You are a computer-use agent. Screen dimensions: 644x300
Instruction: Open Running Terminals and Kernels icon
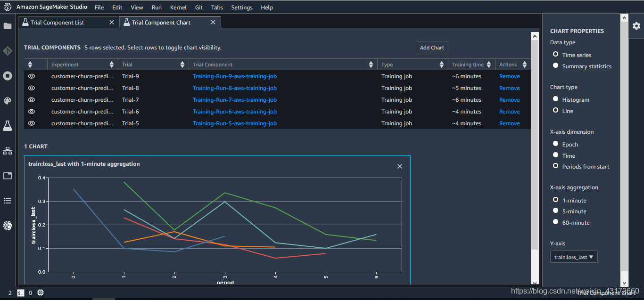[x=8, y=76]
